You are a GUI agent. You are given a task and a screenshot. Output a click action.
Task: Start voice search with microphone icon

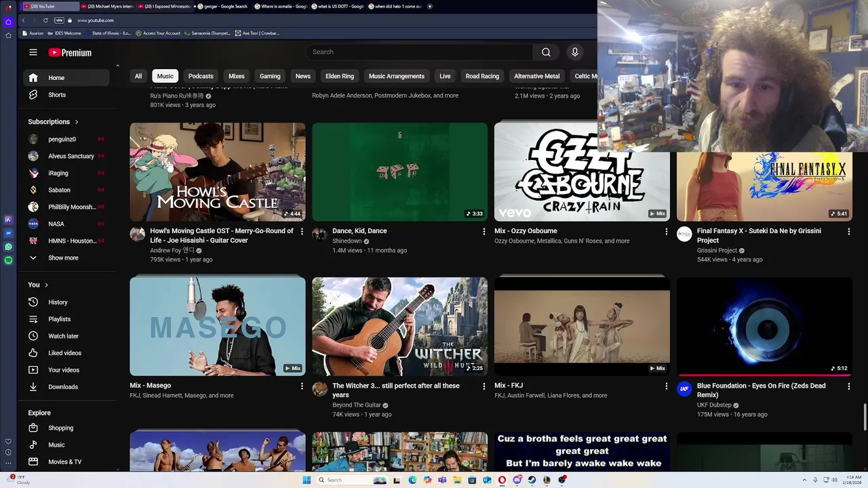click(575, 52)
